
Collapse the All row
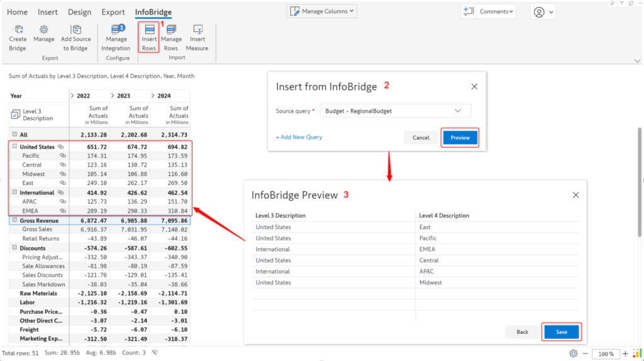click(14, 135)
